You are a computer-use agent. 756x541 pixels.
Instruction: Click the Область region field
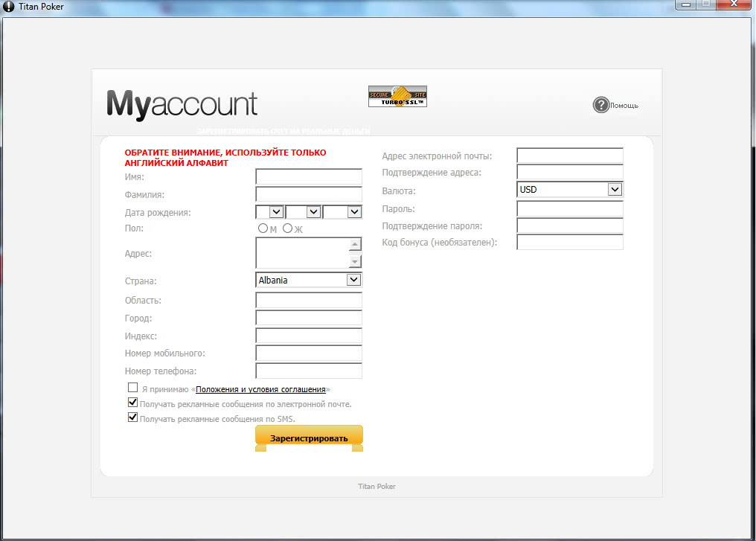point(309,300)
